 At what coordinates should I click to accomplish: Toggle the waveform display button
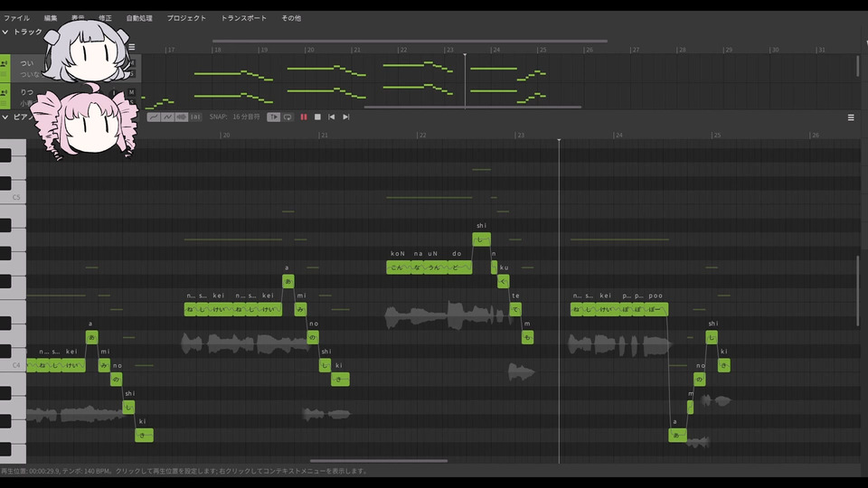point(181,117)
